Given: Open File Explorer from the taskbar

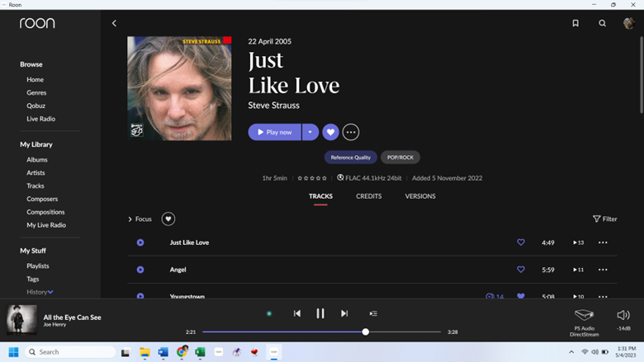Looking at the screenshot, I should pos(144,352).
